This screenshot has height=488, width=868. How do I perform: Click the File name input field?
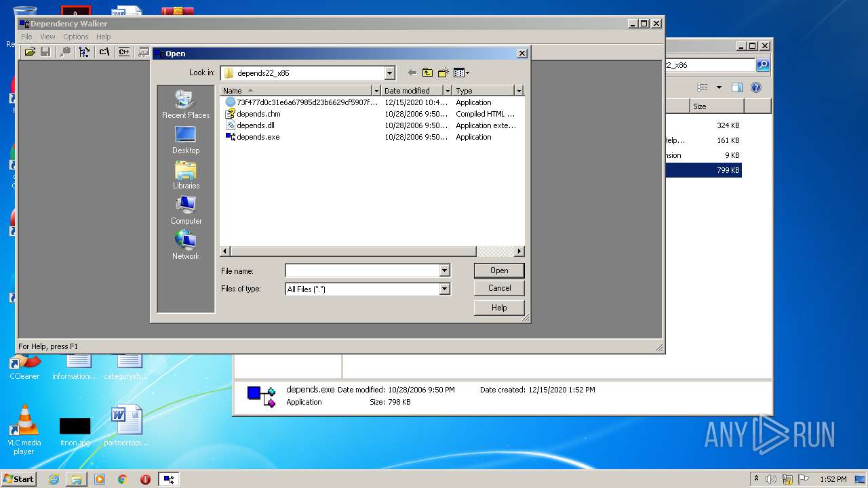[362, 270]
